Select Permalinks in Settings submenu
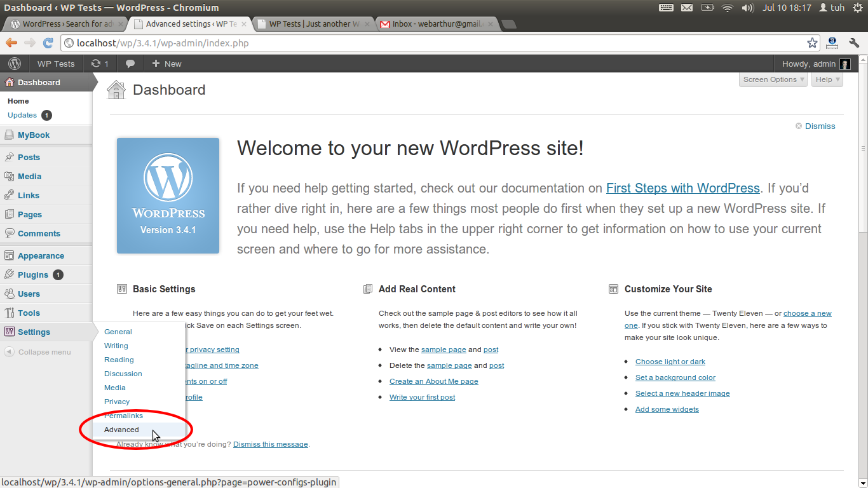Screen dimensions: 868x488 pyautogui.click(x=123, y=416)
